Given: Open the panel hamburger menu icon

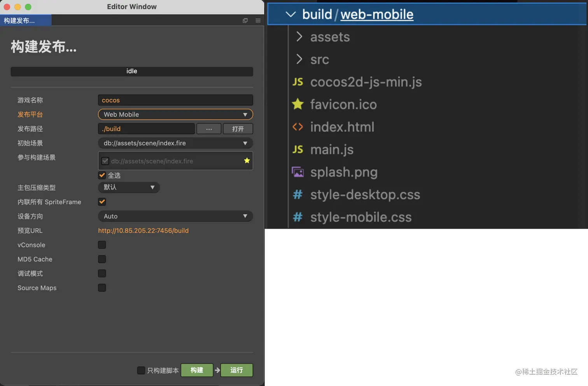Looking at the screenshot, I should point(258,21).
